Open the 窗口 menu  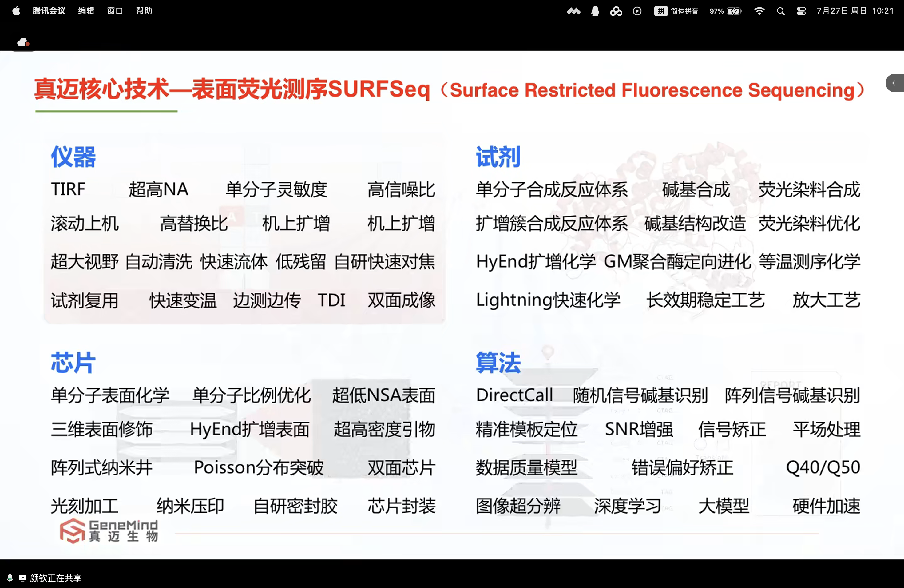(115, 11)
